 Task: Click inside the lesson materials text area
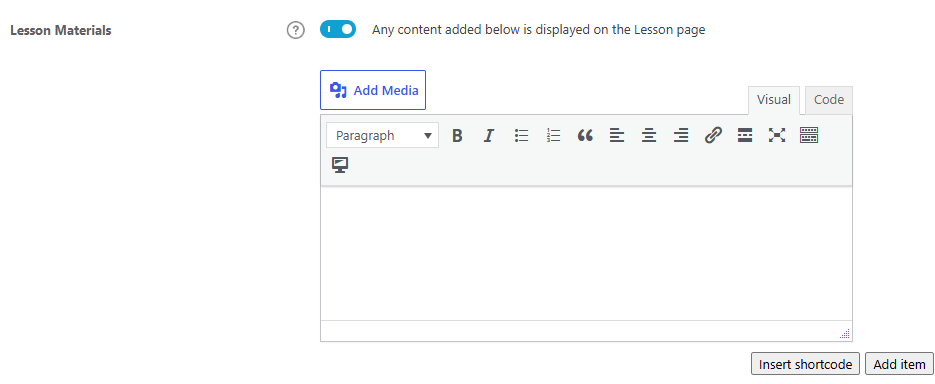[x=586, y=253]
